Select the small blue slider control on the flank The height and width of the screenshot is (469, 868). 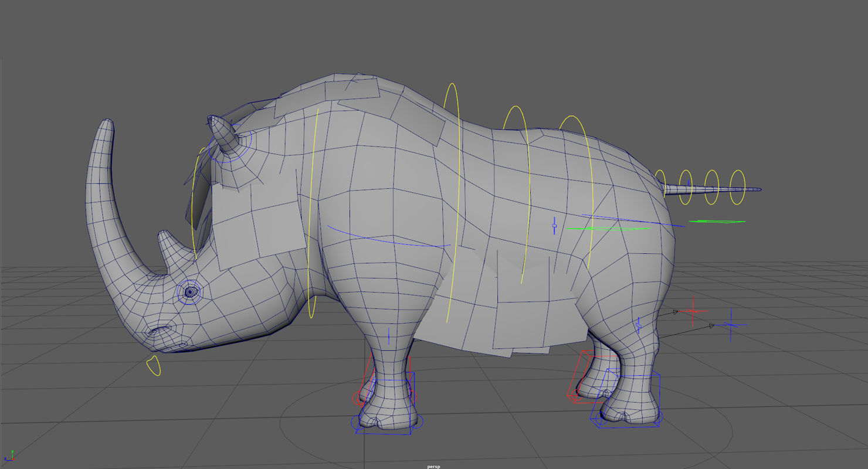554,226
